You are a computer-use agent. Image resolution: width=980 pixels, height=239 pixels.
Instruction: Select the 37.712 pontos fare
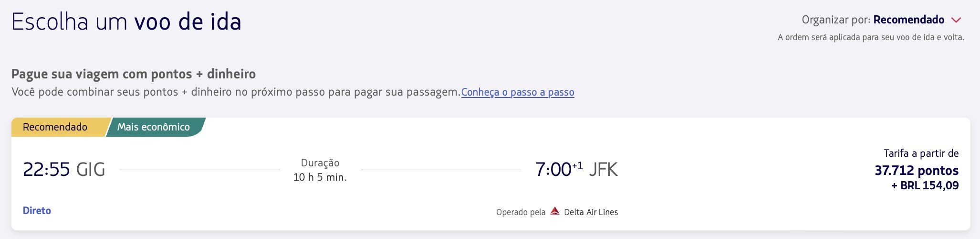pos(917,170)
